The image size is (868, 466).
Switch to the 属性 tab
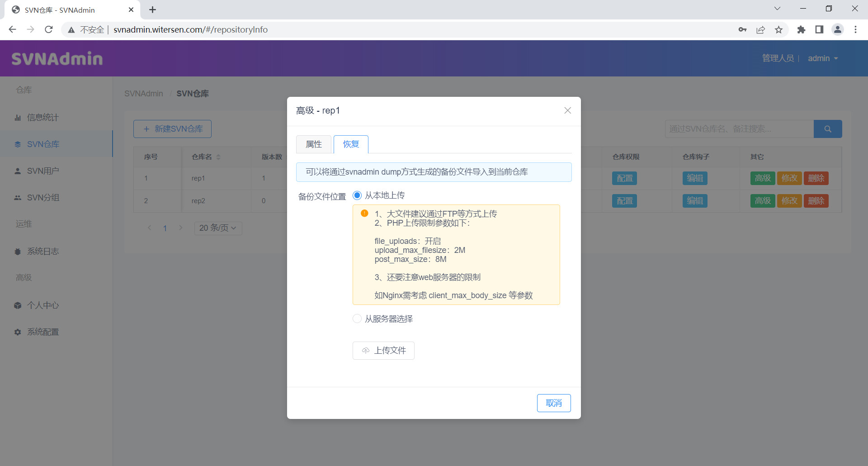(x=314, y=144)
